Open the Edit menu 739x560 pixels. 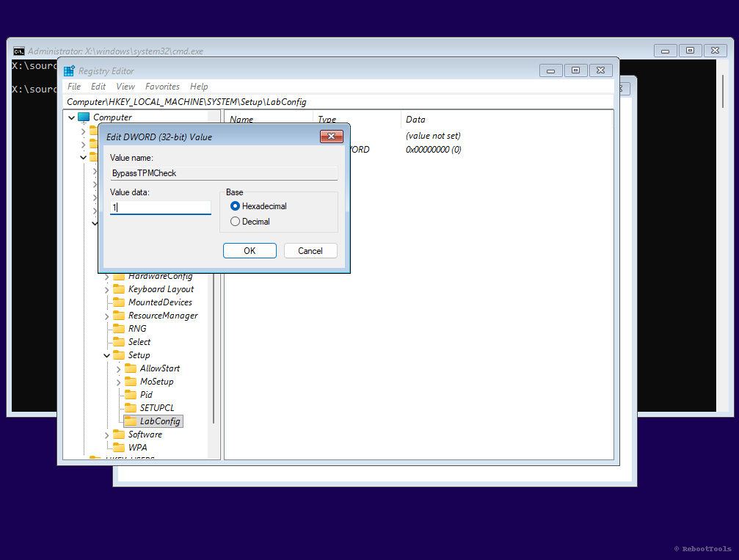click(98, 87)
